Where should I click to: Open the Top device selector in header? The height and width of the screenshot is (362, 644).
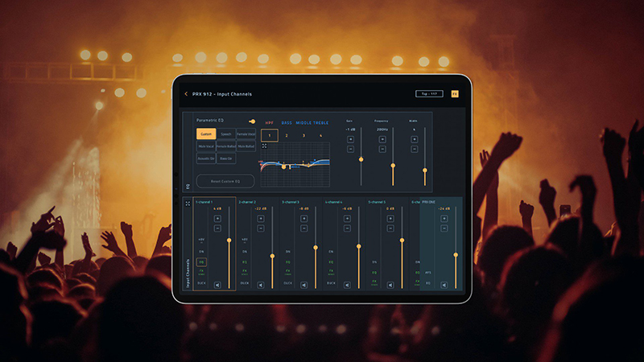point(429,94)
